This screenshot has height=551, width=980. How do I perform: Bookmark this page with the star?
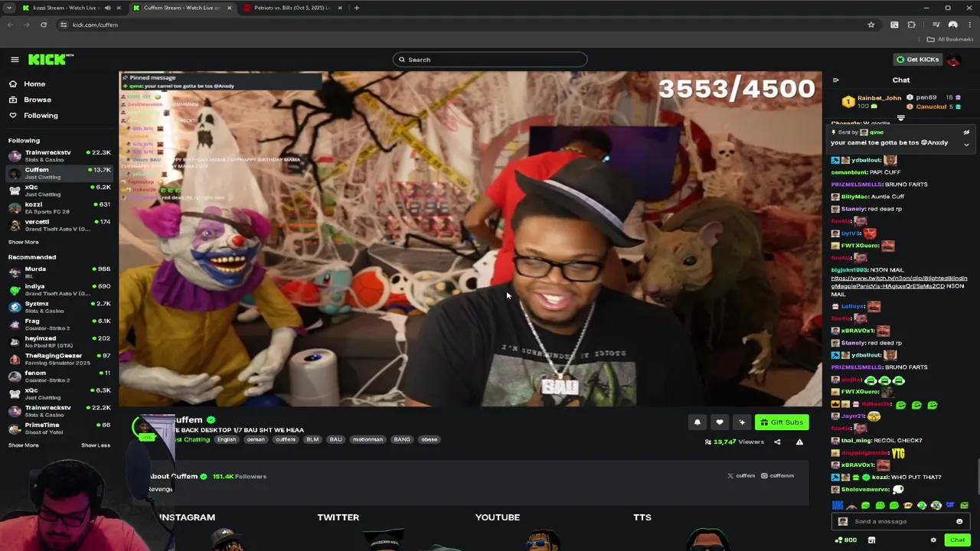click(871, 24)
